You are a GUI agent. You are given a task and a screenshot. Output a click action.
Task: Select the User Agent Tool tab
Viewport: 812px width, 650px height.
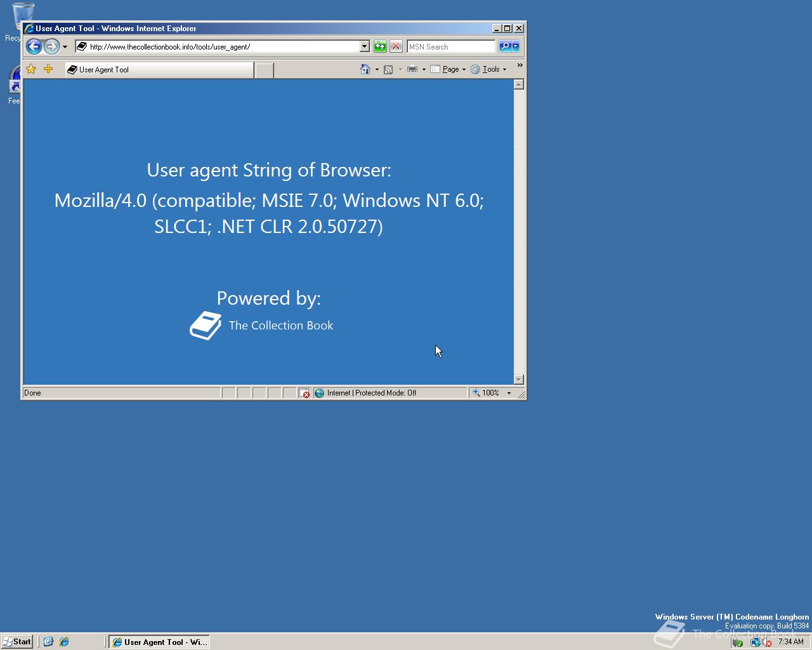click(x=159, y=70)
